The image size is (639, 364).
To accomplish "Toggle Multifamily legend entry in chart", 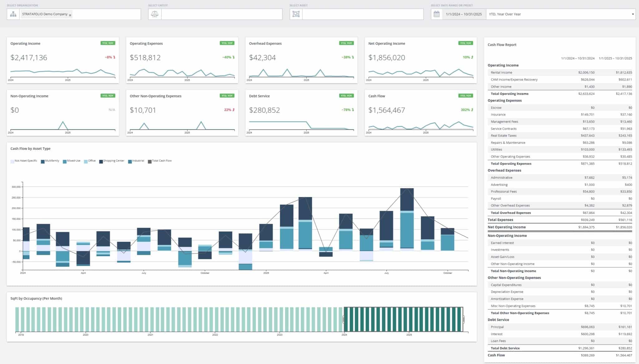I will 52,161.
